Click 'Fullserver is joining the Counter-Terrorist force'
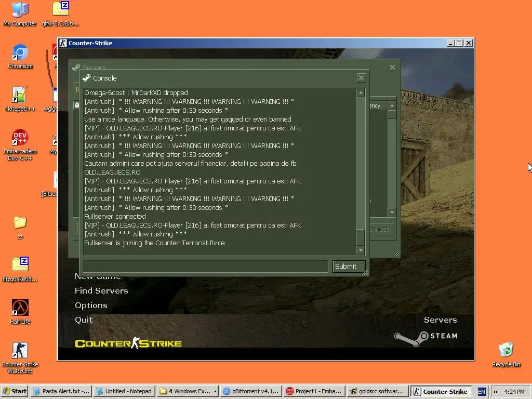 154,243
